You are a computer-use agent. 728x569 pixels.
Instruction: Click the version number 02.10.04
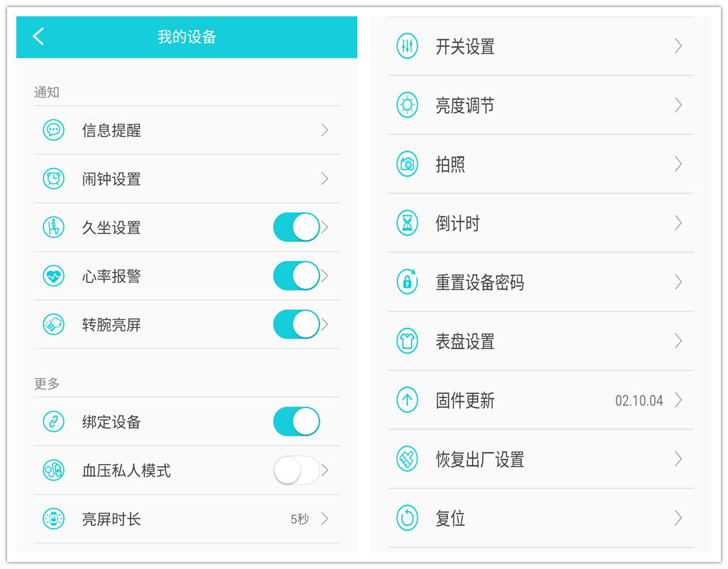click(639, 400)
